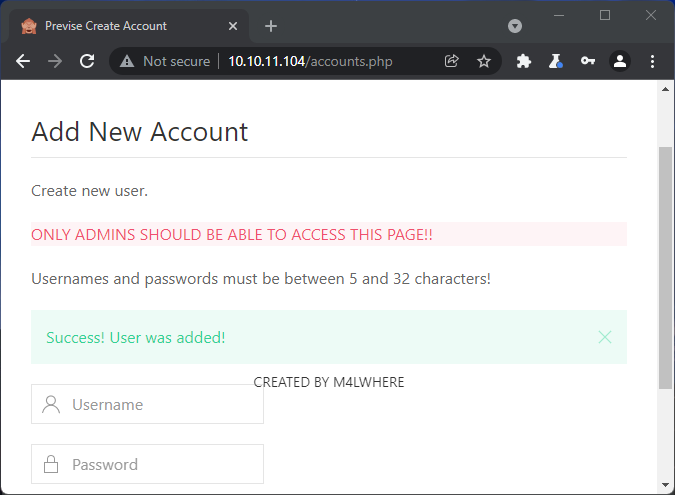
Task: Reload the accounts.php page
Action: (87, 61)
